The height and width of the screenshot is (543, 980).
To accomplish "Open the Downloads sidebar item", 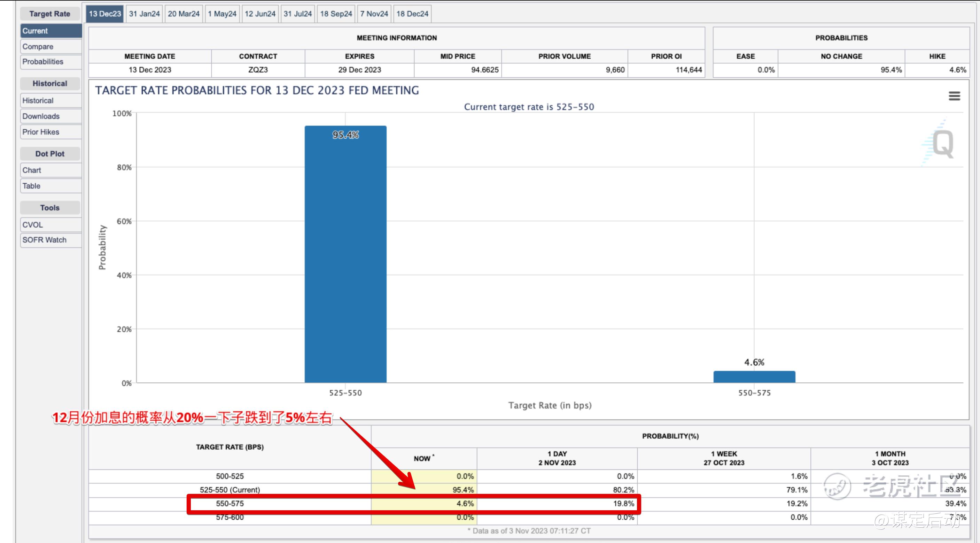I will point(51,116).
